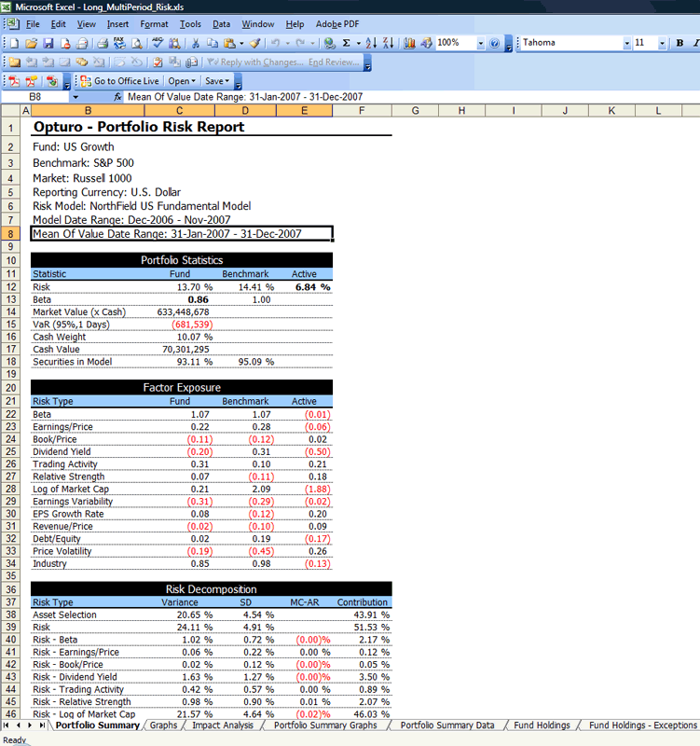Click the Excel Help question mark icon
Screen dimensions: 700x746
click(493, 44)
